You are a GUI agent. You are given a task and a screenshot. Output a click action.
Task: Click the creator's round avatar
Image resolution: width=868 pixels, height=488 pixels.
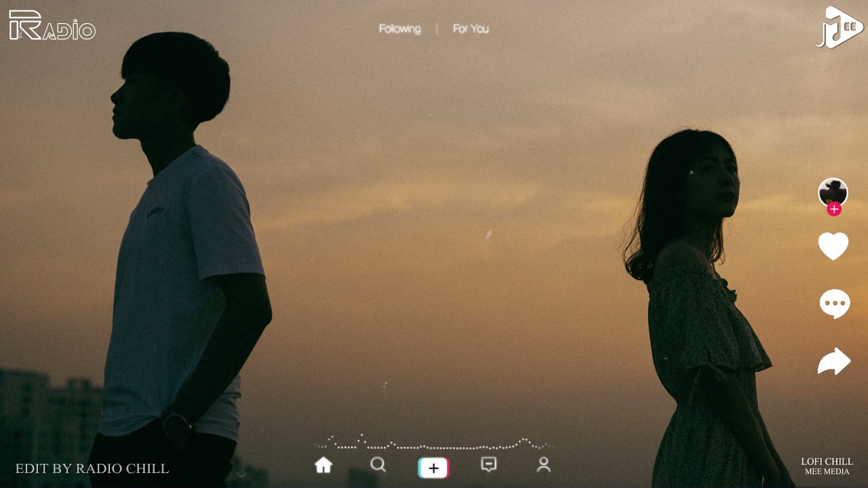[x=833, y=192]
